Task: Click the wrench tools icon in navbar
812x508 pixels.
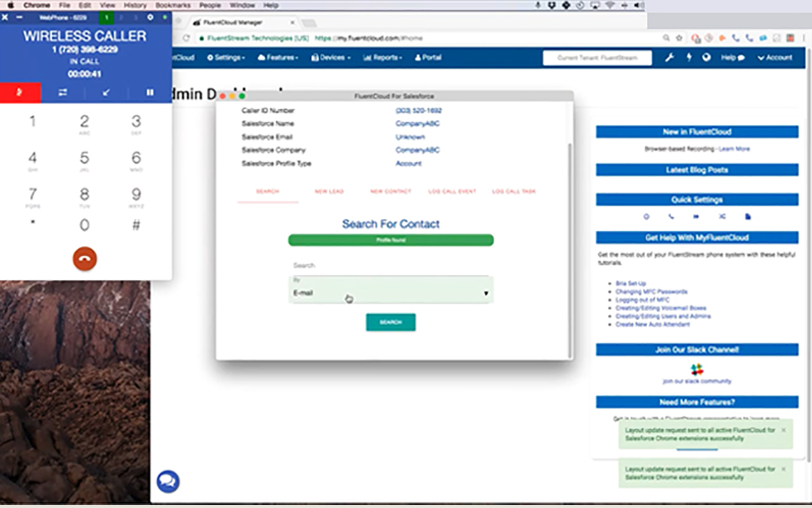Action: tap(669, 57)
